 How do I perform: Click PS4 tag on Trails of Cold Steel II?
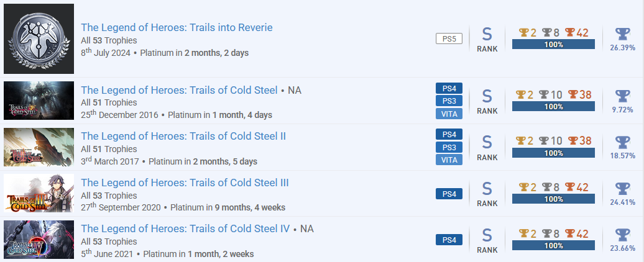[x=449, y=134]
